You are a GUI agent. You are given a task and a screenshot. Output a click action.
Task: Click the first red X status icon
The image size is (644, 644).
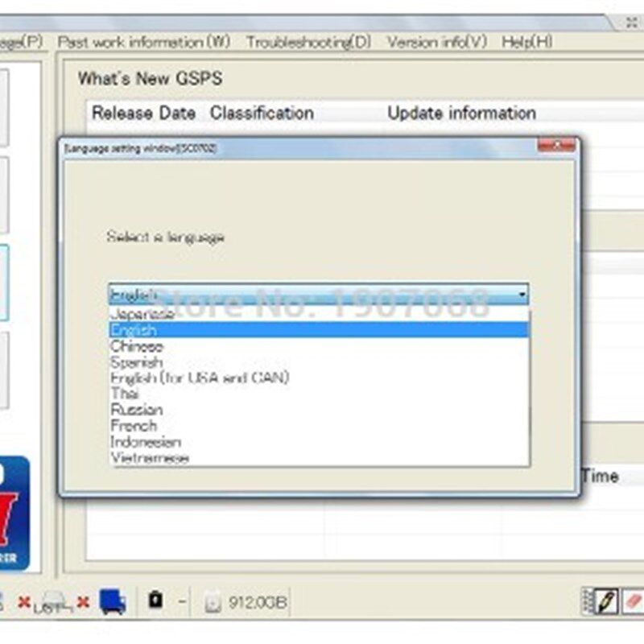point(24,601)
